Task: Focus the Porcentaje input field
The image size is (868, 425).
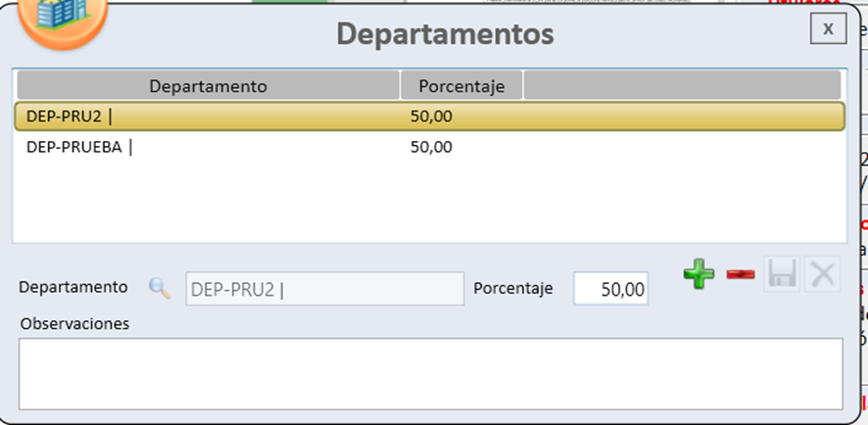Action: click(x=610, y=289)
